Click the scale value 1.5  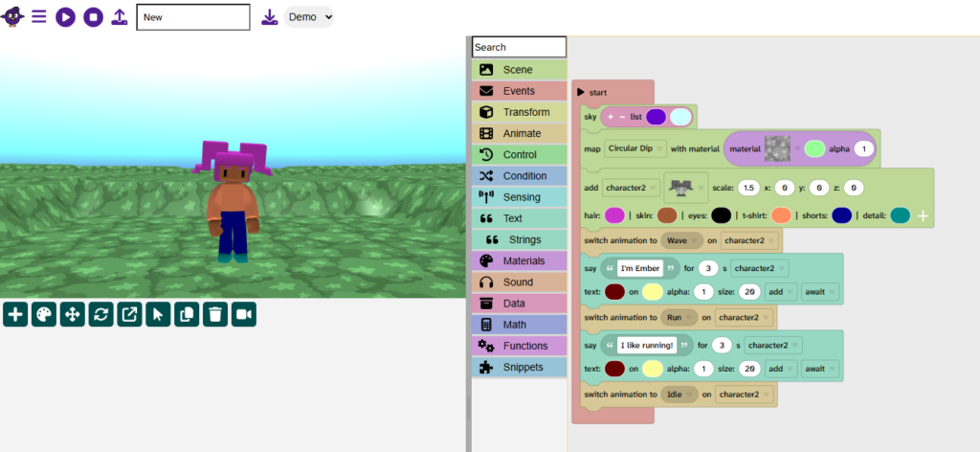(x=747, y=187)
